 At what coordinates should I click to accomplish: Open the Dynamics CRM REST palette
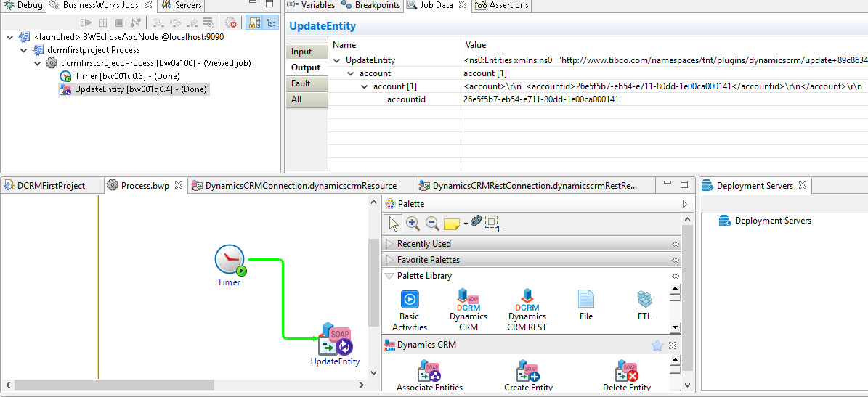coord(527,310)
